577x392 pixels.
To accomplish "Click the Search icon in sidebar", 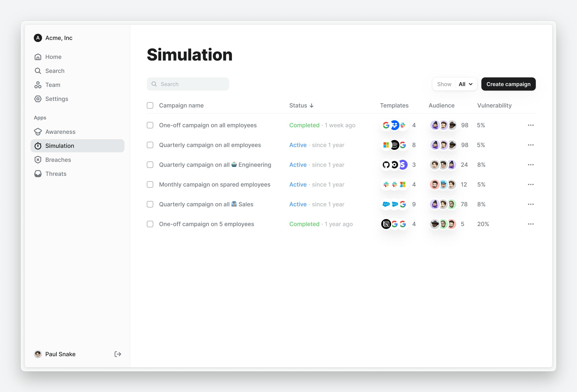I will click(39, 70).
